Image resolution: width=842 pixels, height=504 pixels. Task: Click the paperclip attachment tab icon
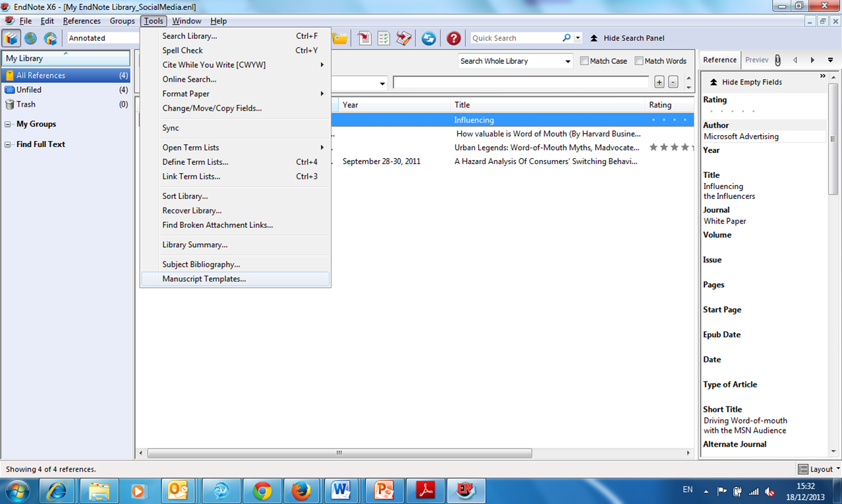[x=778, y=60]
